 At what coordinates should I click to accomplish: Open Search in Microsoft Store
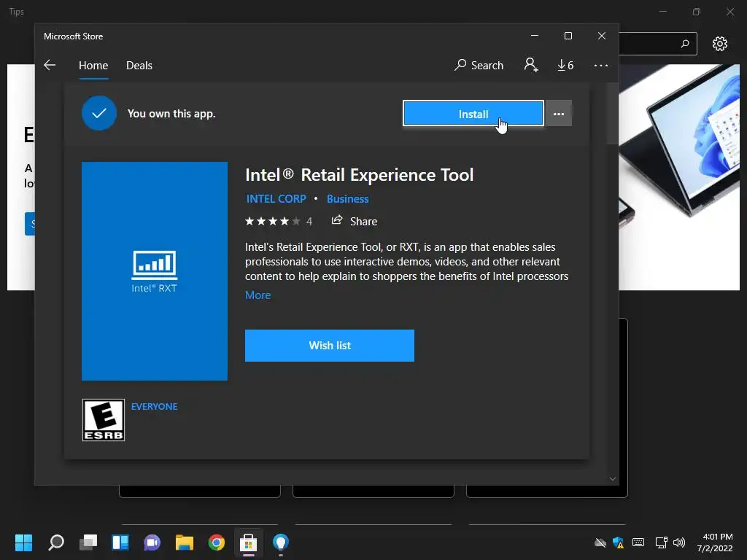pos(479,65)
